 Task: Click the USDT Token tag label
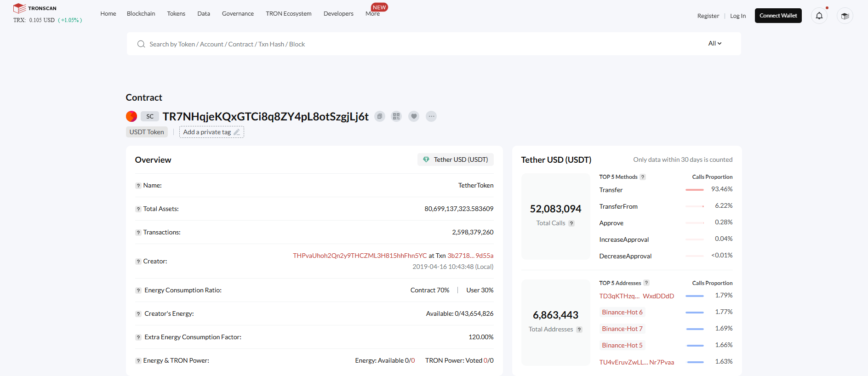coord(147,132)
